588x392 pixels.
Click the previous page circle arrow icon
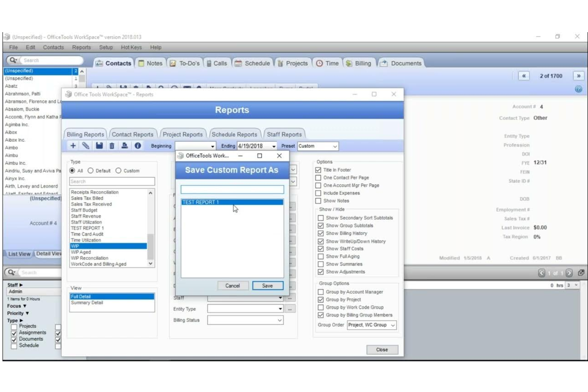(542, 273)
